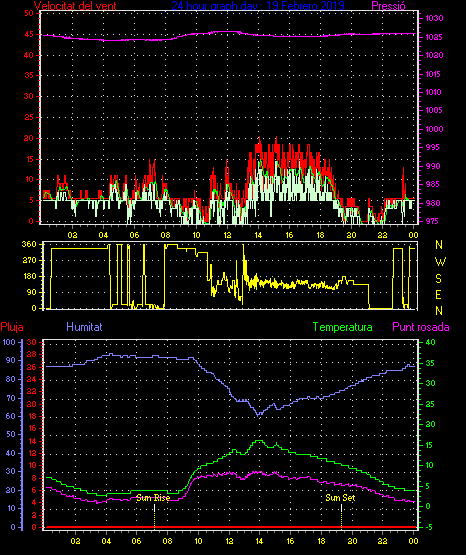
Task: Click the -5 temperature axis value
Action: [429, 527]
